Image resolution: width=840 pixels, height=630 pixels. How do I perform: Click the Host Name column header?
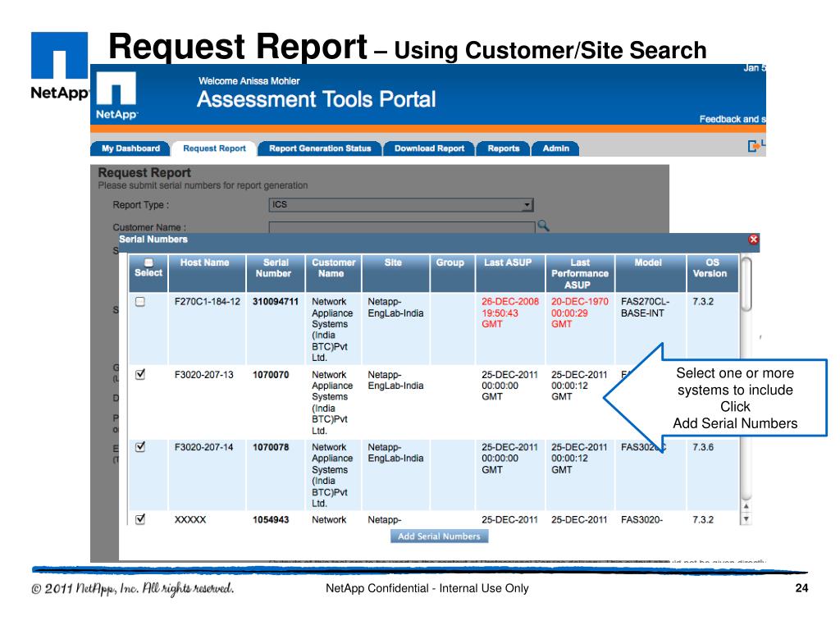[207, 273]
